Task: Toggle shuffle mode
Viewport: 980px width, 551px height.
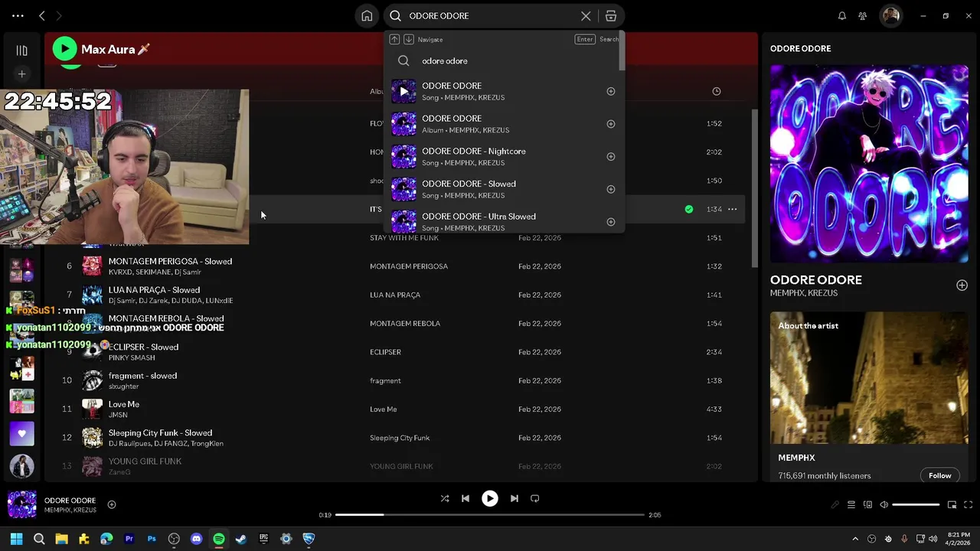Action: coord(445,498)
